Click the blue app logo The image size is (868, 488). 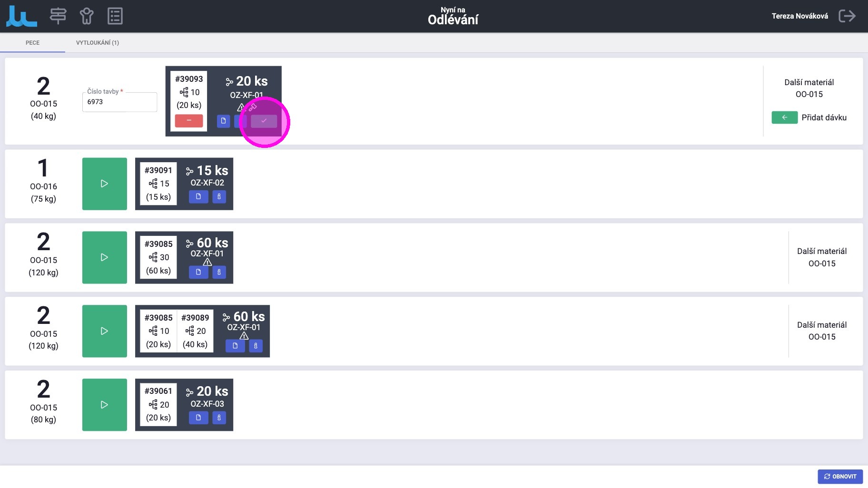21,16
